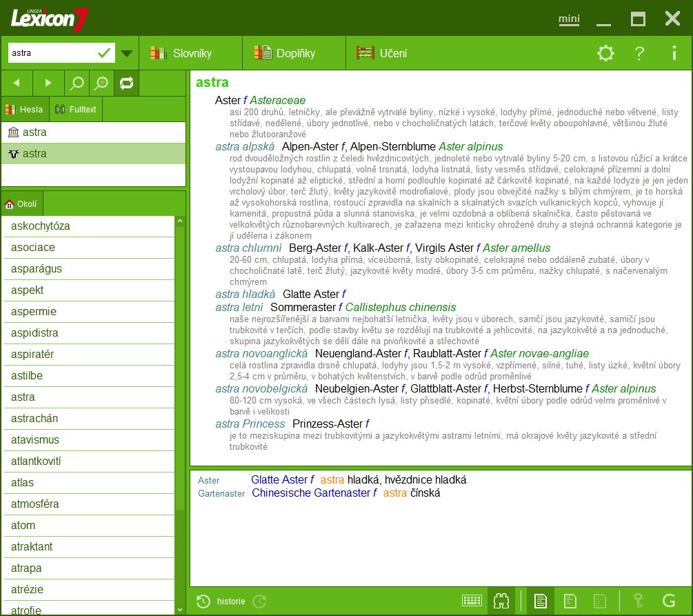
Task: Open the Okolí tab
Action: coord(21,204)
